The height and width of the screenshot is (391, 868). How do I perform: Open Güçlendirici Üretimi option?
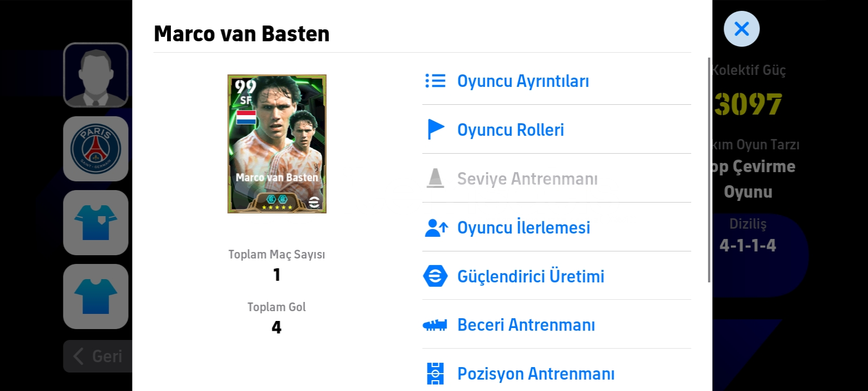[x=557, y=276]
